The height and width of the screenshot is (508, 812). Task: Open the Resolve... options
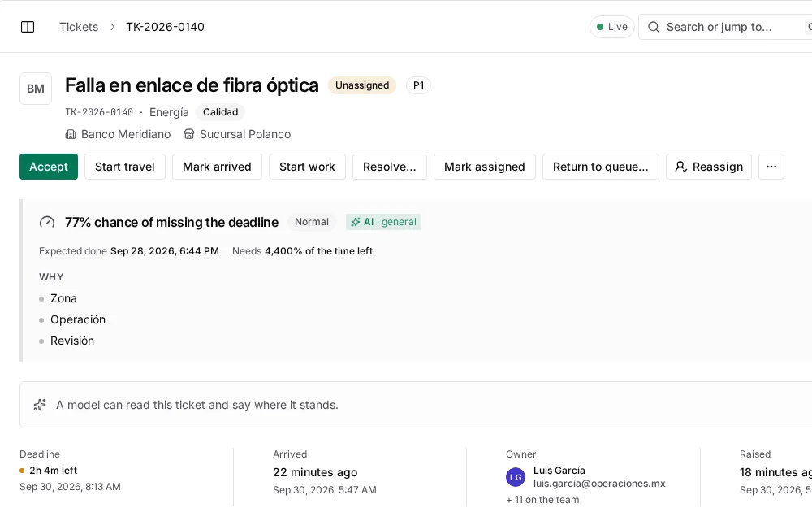click(x=390, y=167)
